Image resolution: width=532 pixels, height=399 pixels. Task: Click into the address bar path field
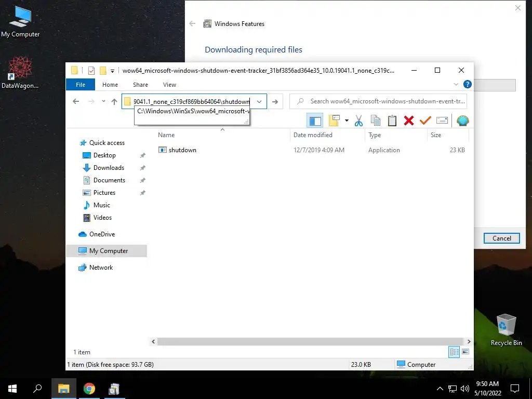tap(191, 101)
